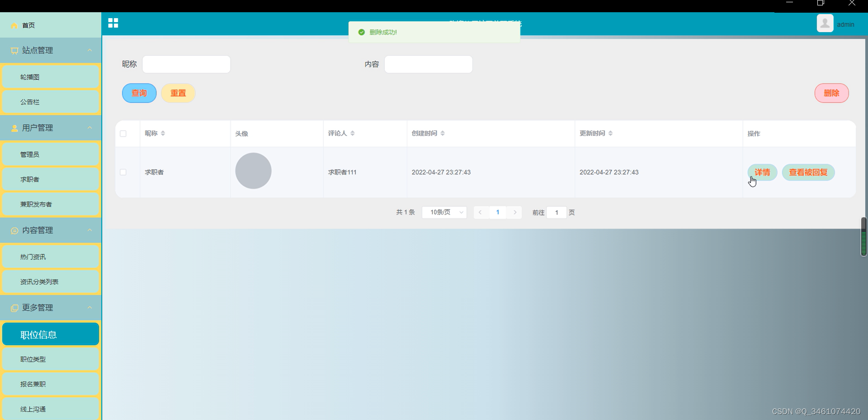This screenshot has width=868, height=420.
Task: Focus the 昵称 search input
Action: (x=186, y=64)
